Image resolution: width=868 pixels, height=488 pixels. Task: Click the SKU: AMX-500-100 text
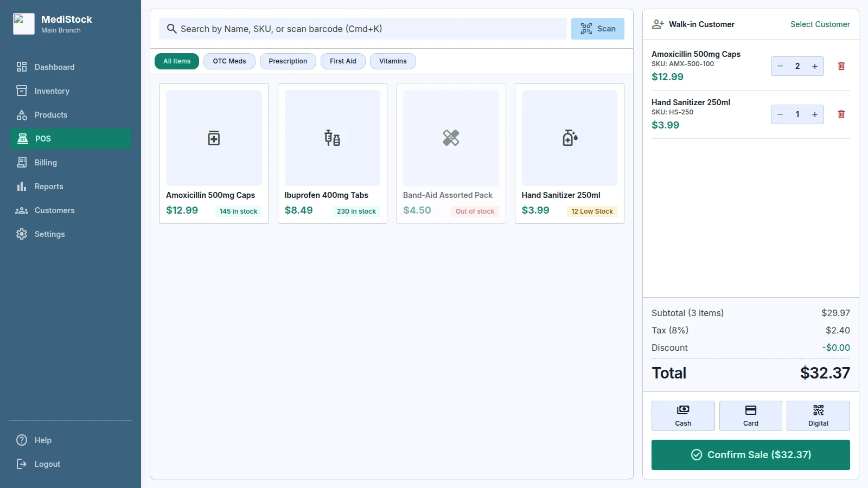(682, 64)
